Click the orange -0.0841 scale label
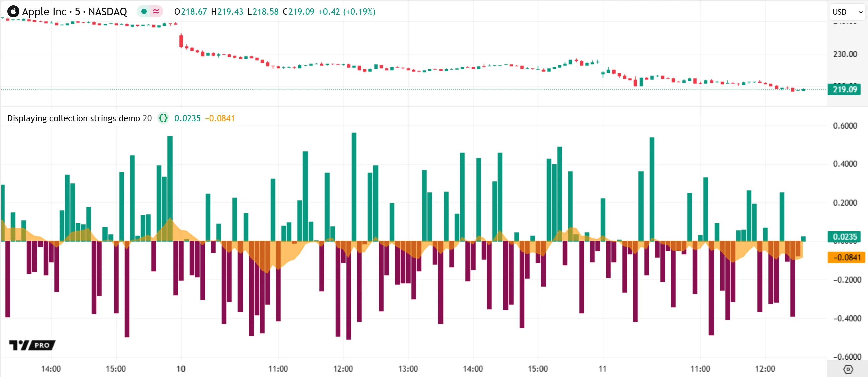Viewport: 868px width, 377px height. coord(846,258)
